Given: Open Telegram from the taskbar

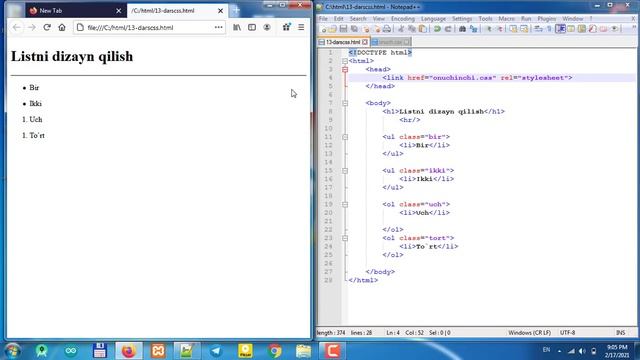Looking at the screenshot, I should tap(216, 351).
